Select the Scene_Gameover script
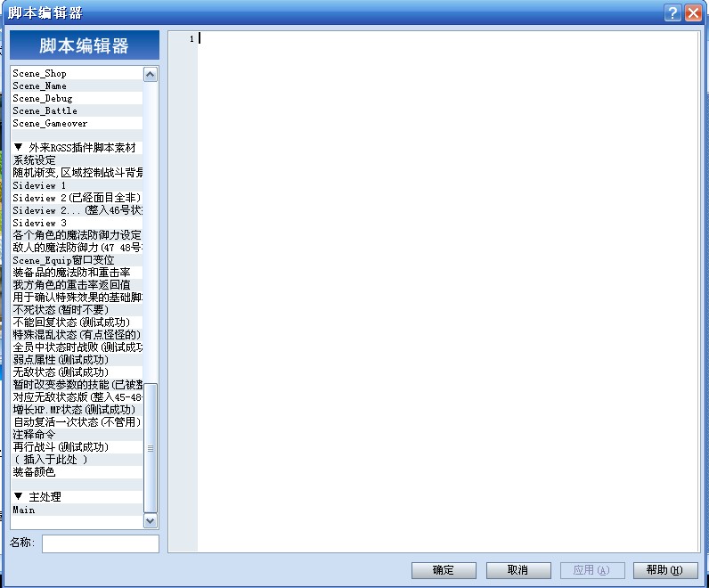This screenshot has width=709, height=588. 77,123
